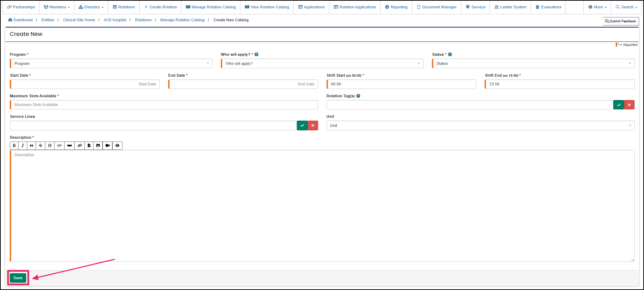The image size is (644, 290).
Task: Open the Status dropdown
Action: coord(533,63)
